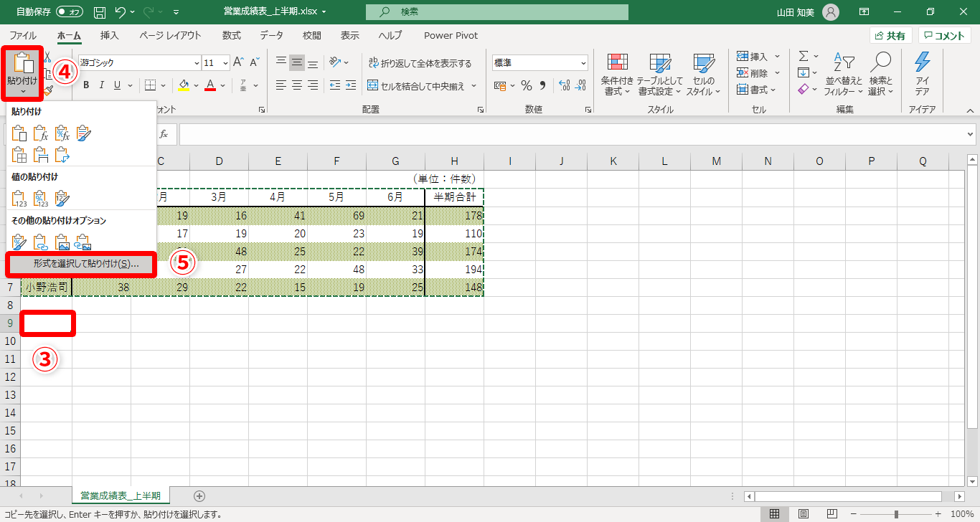Click the Share (共有) button
The image size is (980, 522).
tap(890, 35)
